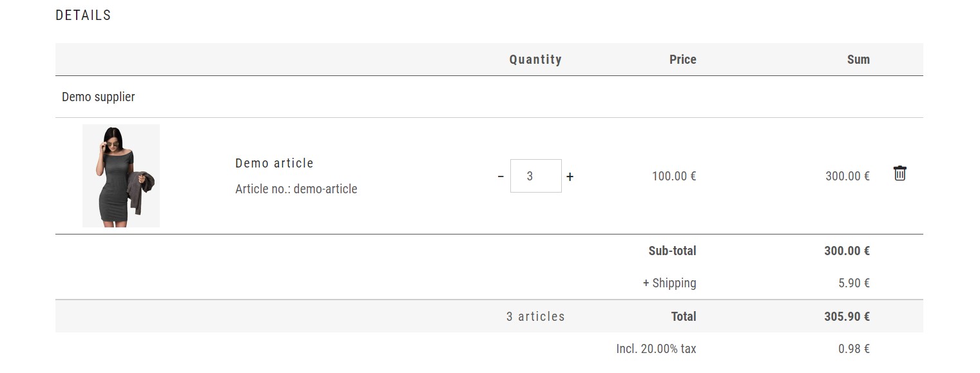The image size is (980, 373).
Task: Open the Demo article product image
Action: tap(121, 176)
